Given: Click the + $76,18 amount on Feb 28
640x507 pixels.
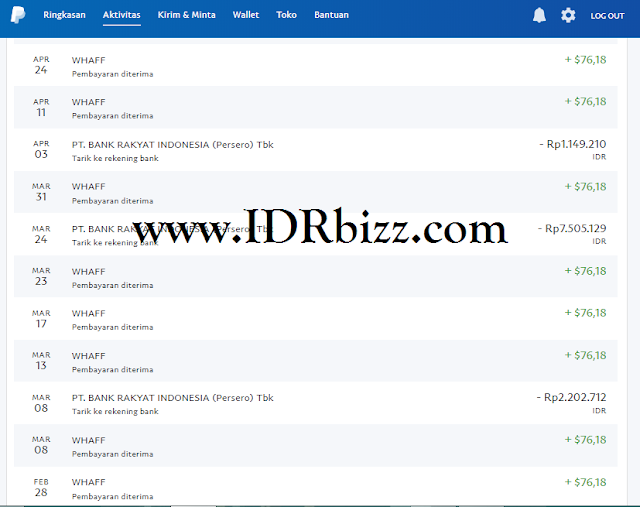Looking at the screenshot, I should coord(585,483).
